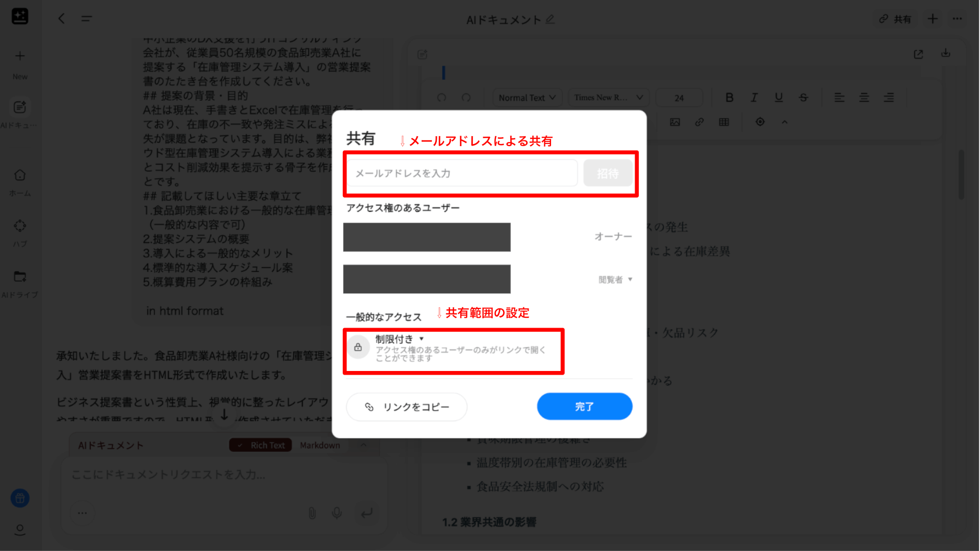Open the Times New Roman font dropdown
Screen dimensions: 980x551
pos(608,98)
